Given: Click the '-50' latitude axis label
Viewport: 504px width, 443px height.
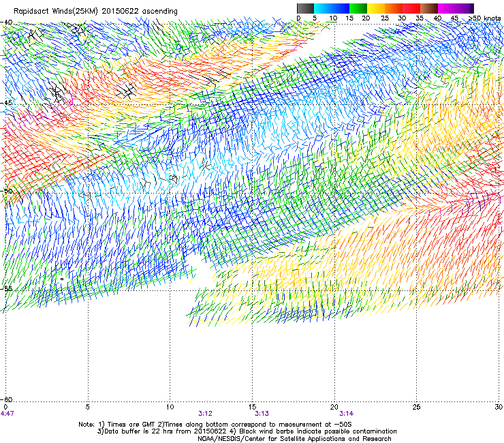Looking at the screenshot, I should click(x=7, y=191).
